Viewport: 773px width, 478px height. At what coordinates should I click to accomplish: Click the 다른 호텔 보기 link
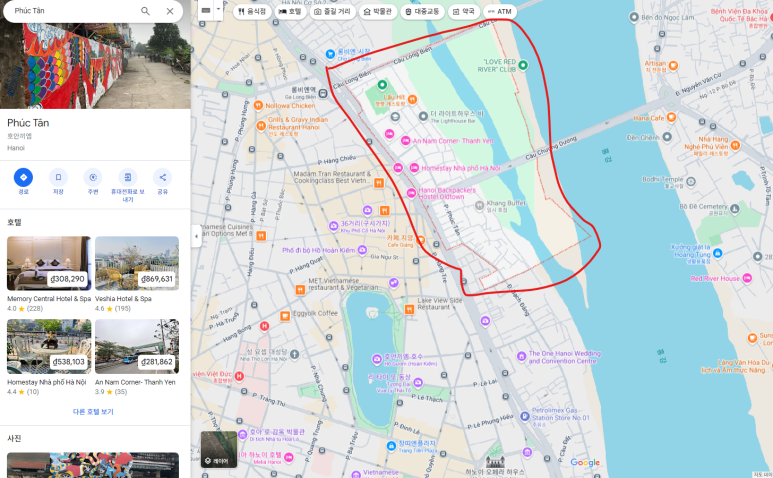click(x=93, y=411)
